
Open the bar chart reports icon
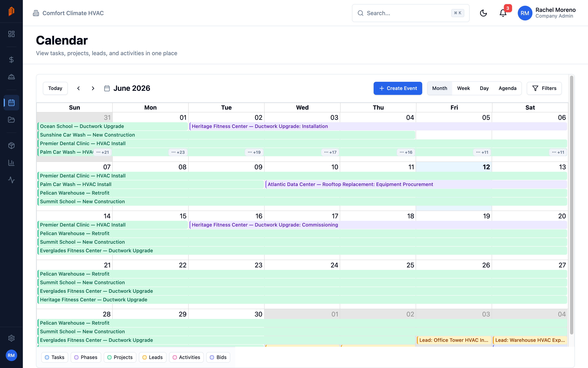pyautogui.click(x=11, y=163)
